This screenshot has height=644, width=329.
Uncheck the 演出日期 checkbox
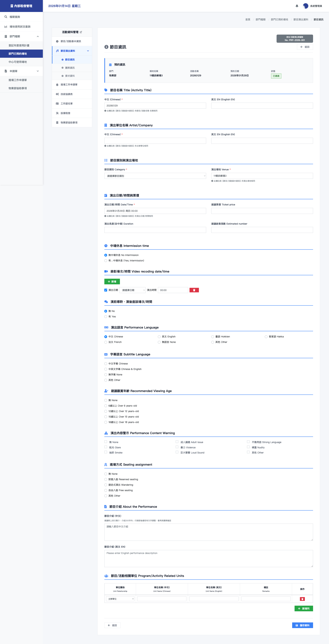[x=106, y=290]
